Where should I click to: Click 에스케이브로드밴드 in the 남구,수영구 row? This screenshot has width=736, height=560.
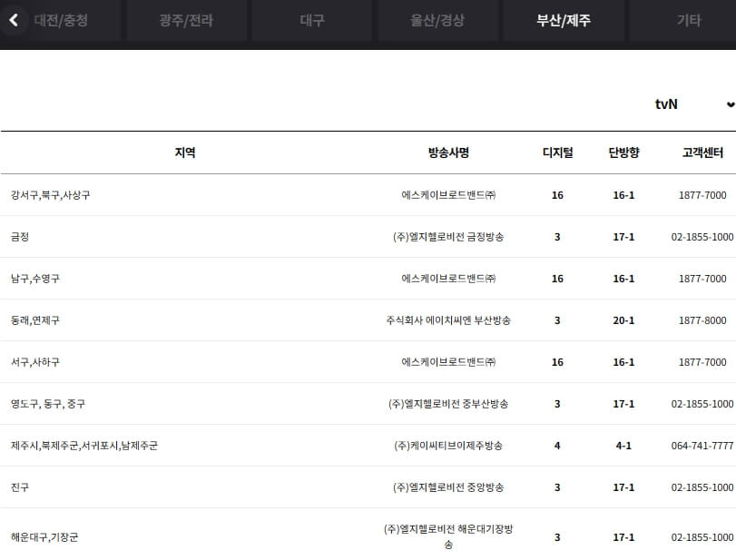(448, 279)
